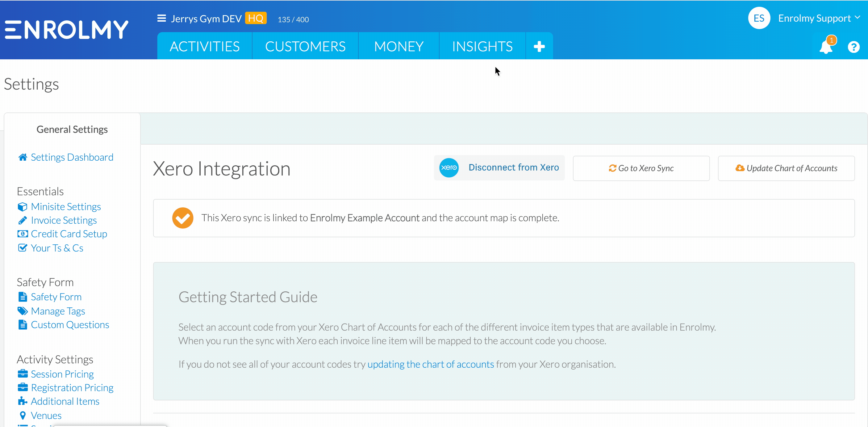Click the document icon beside Safety Form link

pyautogui.click(x=23, y=297)
